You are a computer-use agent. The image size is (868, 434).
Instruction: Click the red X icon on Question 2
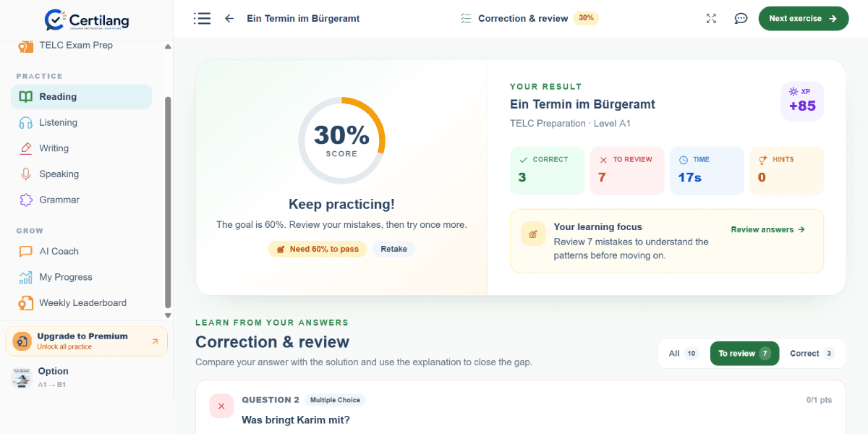tap(221, 406)
